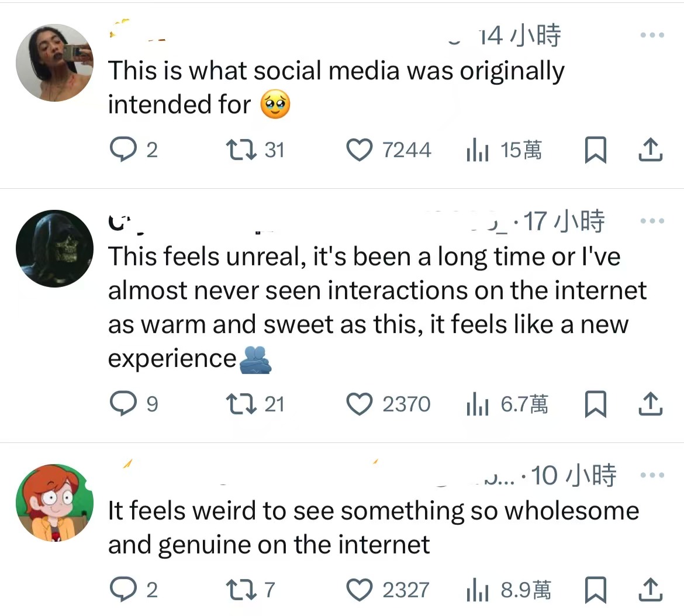This screenshot has height=616, width=684.
Task: Open the mirror selfie profile avatar
Action: 54,63
